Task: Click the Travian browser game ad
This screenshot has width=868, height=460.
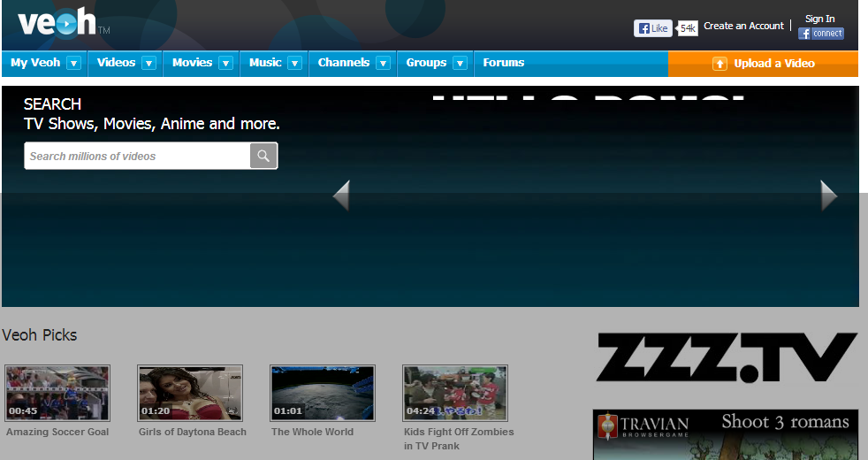Action: 725,435
